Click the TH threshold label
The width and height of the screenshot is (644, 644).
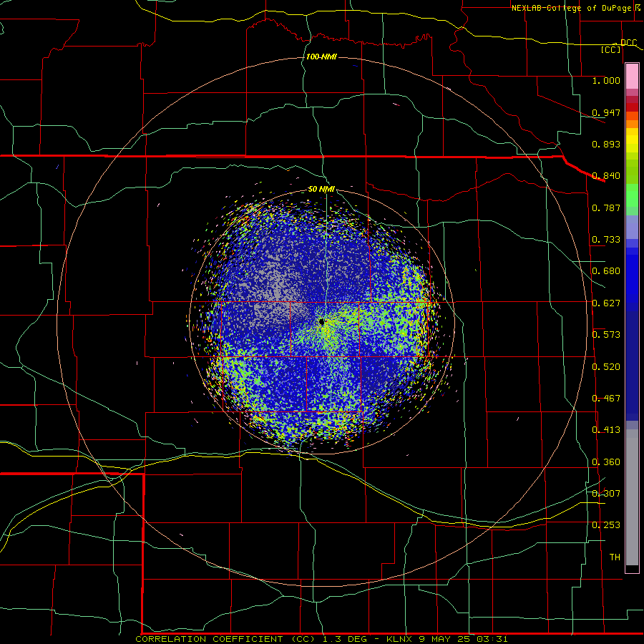click(615, 557)
